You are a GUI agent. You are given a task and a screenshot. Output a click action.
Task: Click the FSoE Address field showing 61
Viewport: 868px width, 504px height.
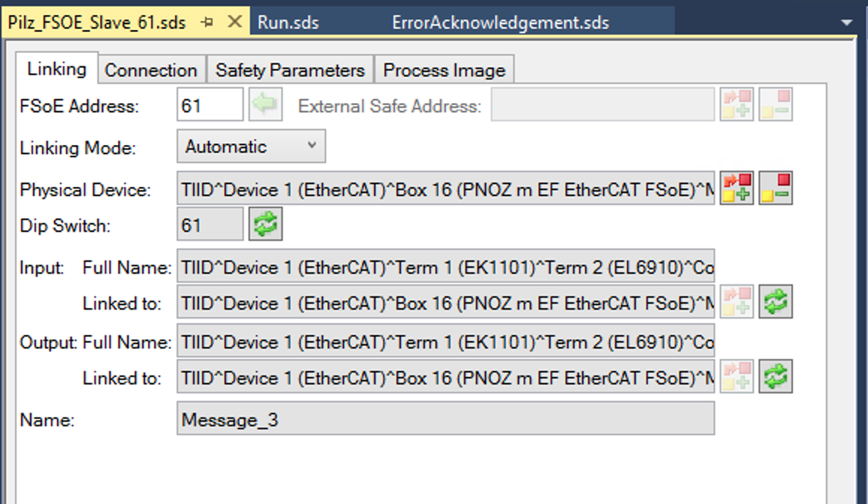210,105
